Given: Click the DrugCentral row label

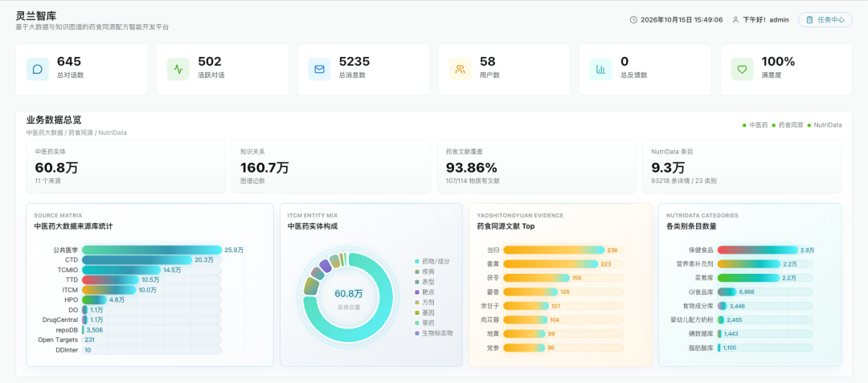Looking at the screenshot, I should [x=60, y=320].
